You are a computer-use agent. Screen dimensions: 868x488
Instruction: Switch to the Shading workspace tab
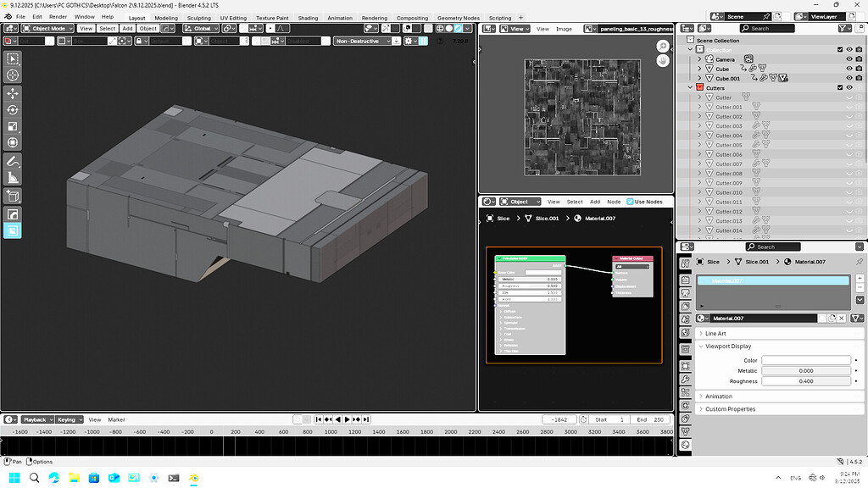308,18
